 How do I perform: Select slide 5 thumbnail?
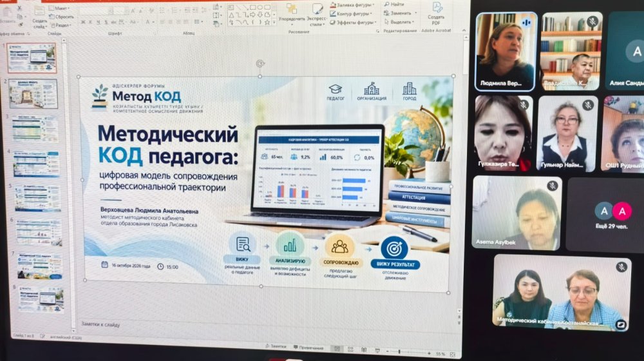pyautogui.click(x=37, y=198)
